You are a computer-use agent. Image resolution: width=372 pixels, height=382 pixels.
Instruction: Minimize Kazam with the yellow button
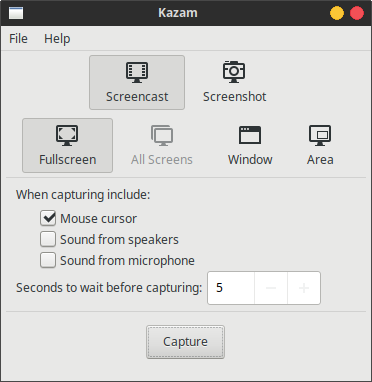coord(337,13)
